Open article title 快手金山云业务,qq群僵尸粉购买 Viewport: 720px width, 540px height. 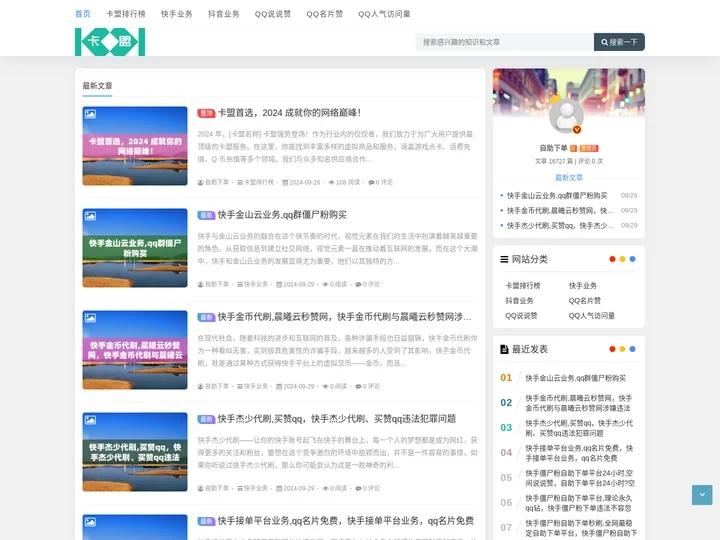(282, 214)
